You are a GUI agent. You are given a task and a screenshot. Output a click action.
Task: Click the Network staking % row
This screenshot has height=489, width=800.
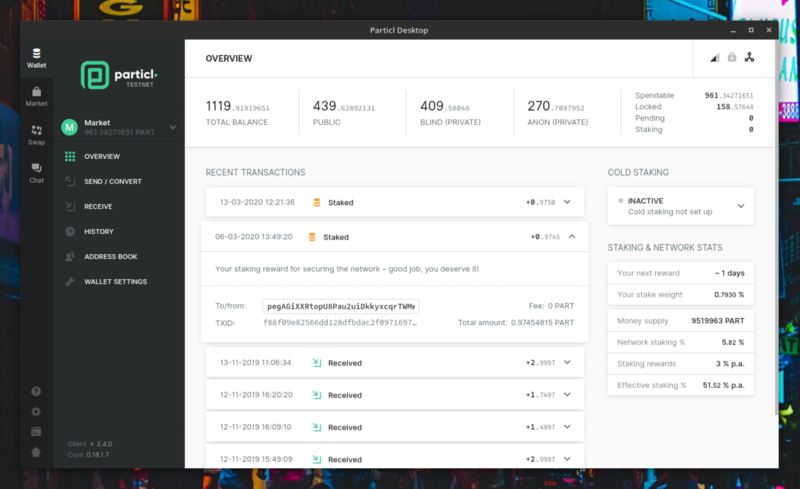coord(681,343)
